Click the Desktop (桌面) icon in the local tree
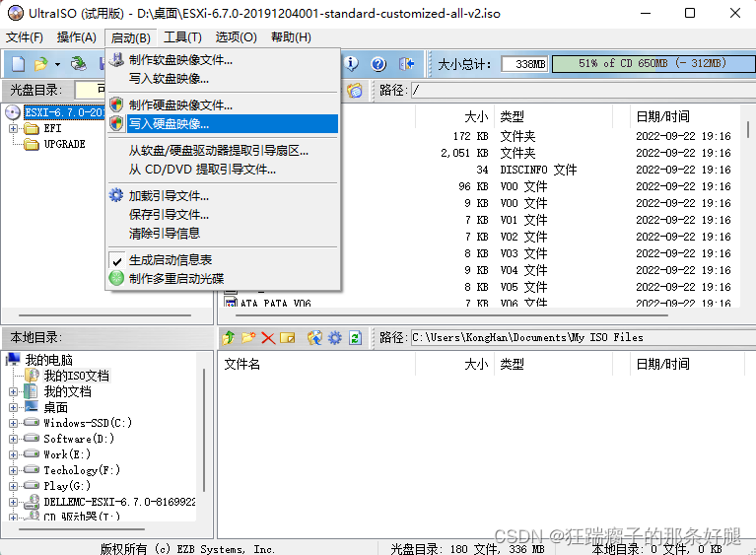Screen dimensions: 756x555 [x=32, y=407]
